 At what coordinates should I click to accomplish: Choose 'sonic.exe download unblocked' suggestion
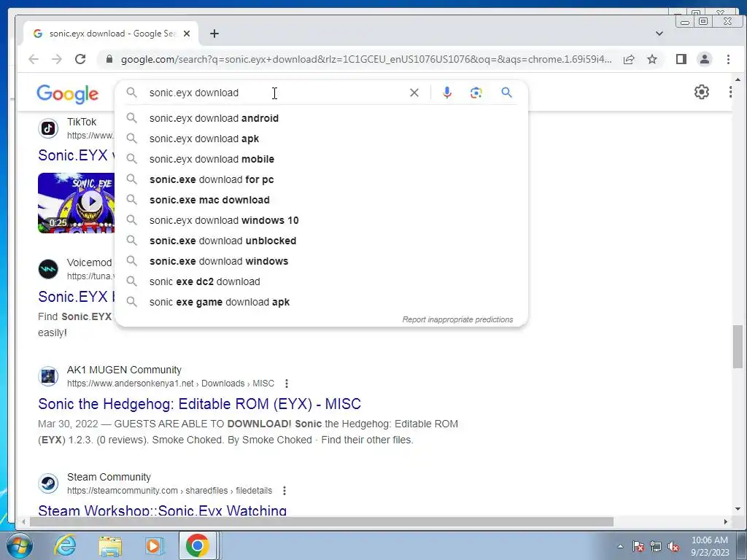321,241
